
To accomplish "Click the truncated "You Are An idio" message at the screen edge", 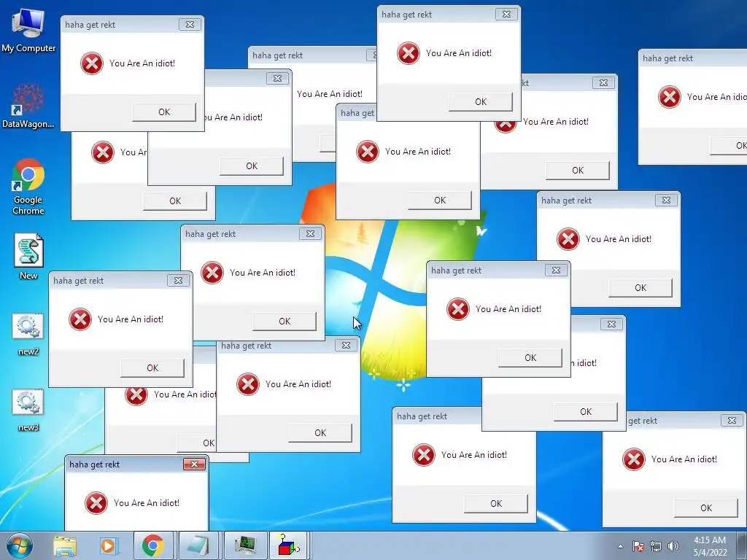I will pyautogui.click(x=717, y=97).
